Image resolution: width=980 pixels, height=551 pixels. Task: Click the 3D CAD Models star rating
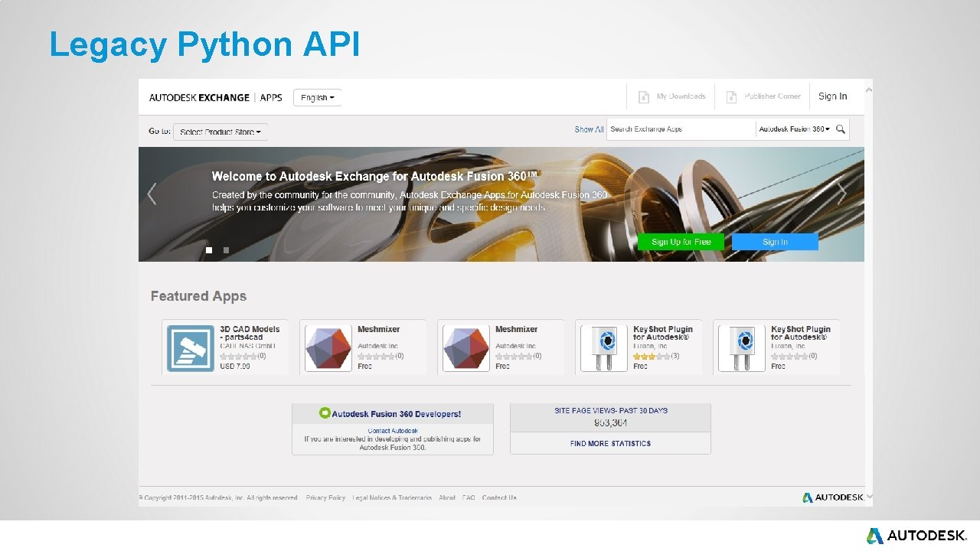tap(238, 356)
